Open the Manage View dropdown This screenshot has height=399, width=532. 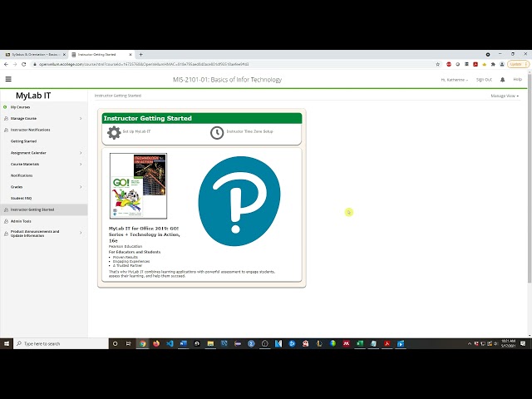click(x=505, y=96)
